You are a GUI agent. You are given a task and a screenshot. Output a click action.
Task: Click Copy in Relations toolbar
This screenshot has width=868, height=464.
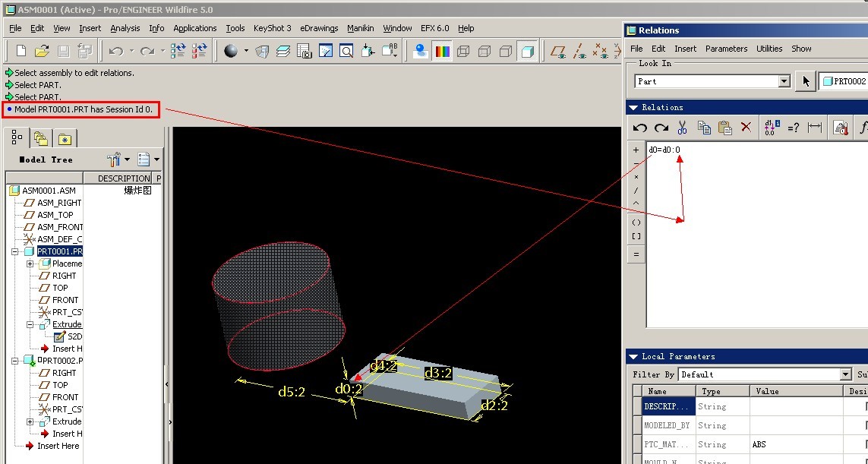tap(704, 128)
